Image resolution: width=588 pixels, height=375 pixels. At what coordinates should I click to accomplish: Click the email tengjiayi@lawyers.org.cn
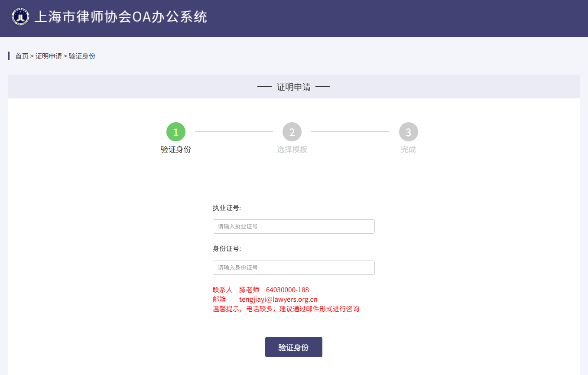click(x=278, y=299)
